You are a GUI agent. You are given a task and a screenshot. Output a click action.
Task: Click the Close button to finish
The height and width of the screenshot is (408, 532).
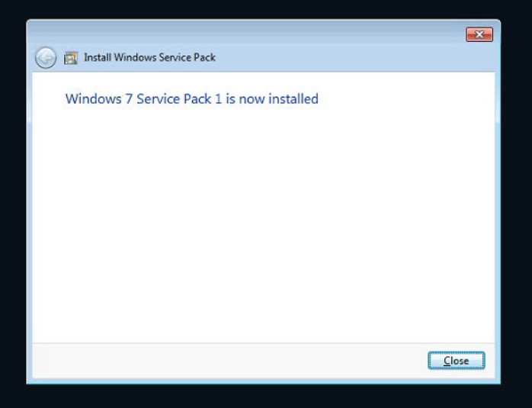pos(457,361)
